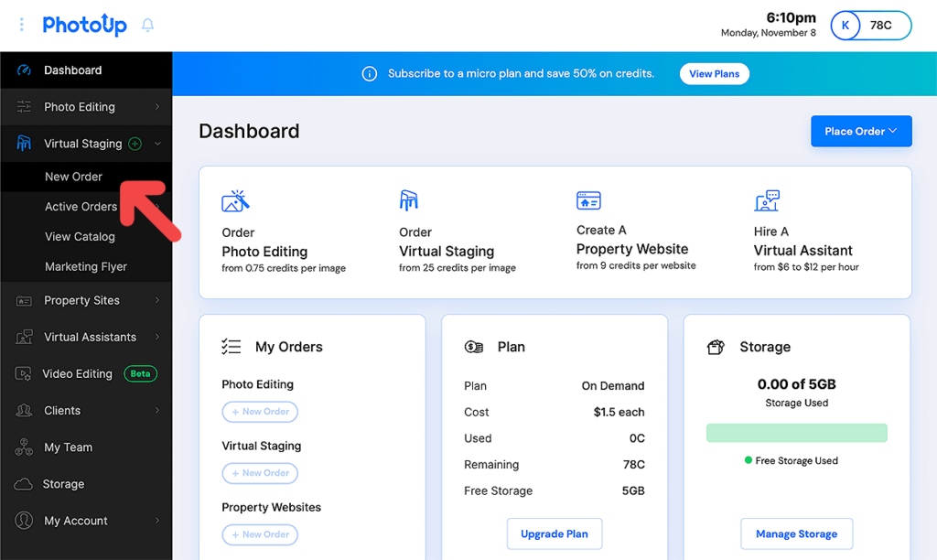Click the Order Virtual Staging chair icon card

pyautogui.click(x=409, y=200)
